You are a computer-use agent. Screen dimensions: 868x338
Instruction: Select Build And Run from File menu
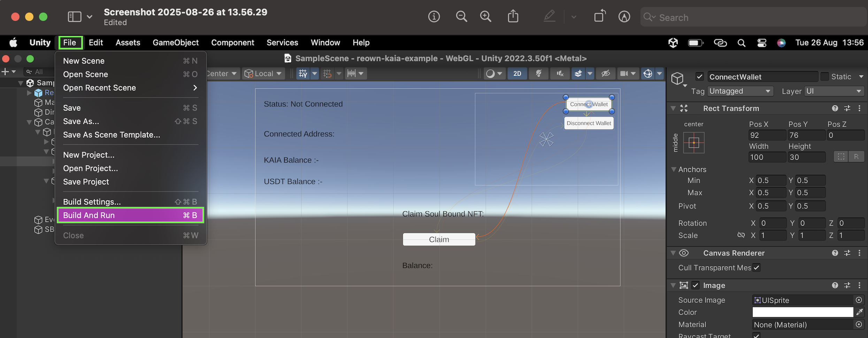pyautogui.click(x=130, y=216)
